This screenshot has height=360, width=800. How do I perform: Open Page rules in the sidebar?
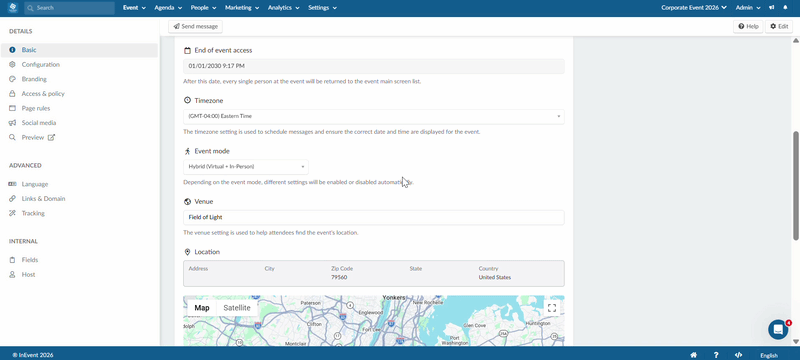pos(36,108)
